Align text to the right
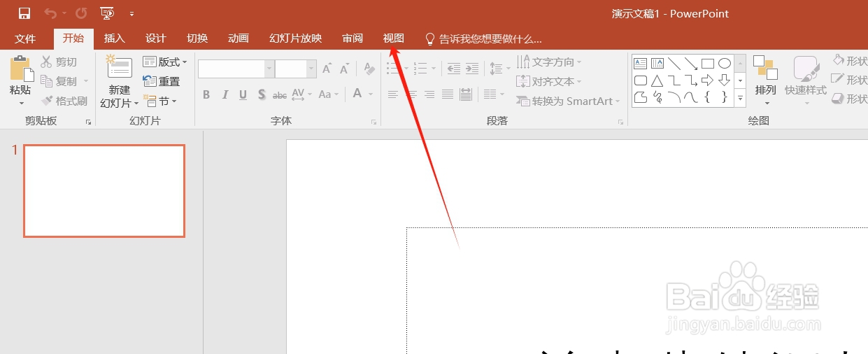868x354 pixels. pos(429,94)
